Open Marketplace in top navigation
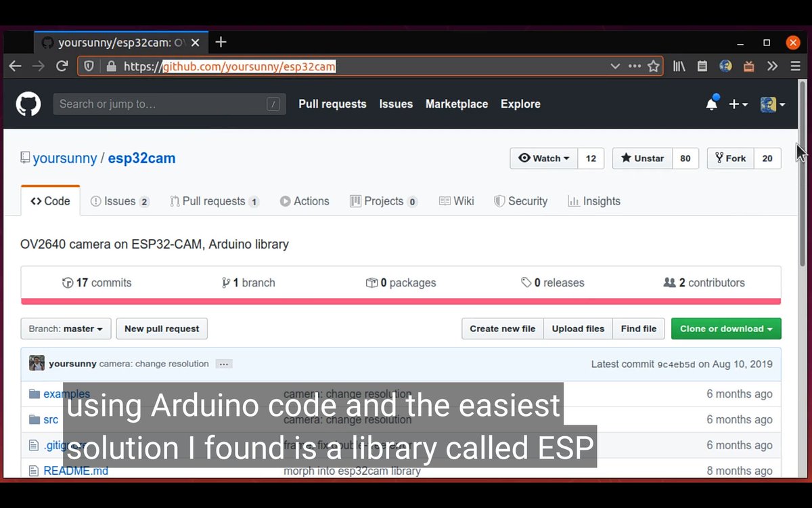The height and width of the screenshot is (508, 812). point(457,104)
